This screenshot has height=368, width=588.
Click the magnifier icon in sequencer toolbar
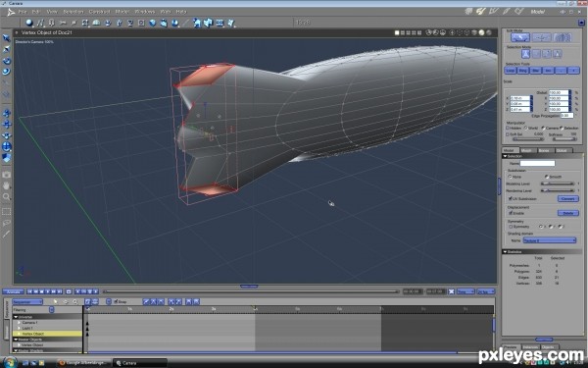(x=75, y=301)
